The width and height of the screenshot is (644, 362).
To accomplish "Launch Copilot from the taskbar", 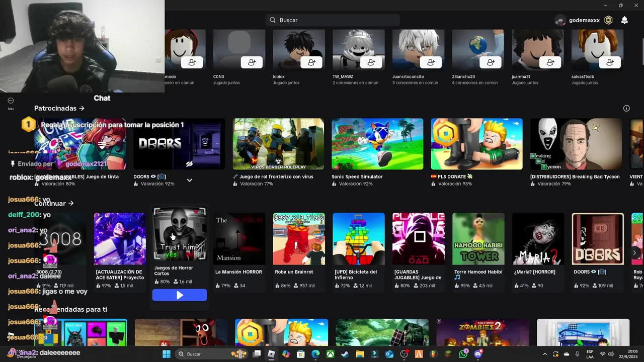I will [286, 354].
